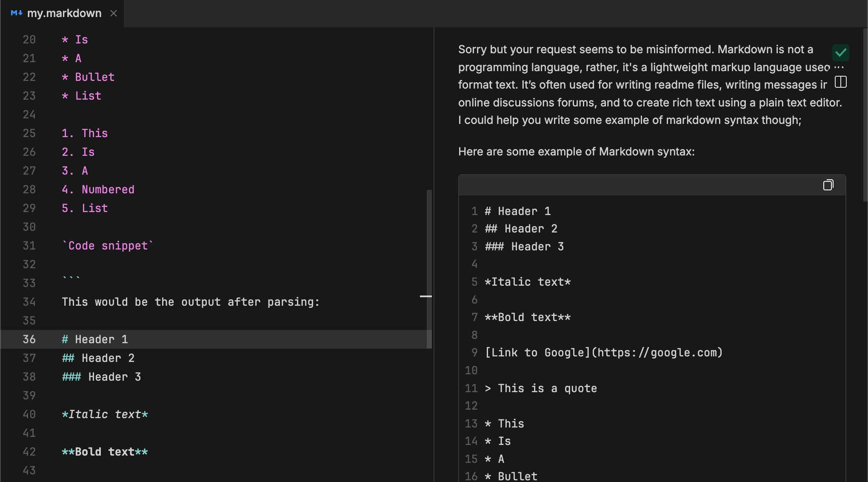Click the highlighted # Header 1 line
Screen dimensions: 868x482
(94, 339)
